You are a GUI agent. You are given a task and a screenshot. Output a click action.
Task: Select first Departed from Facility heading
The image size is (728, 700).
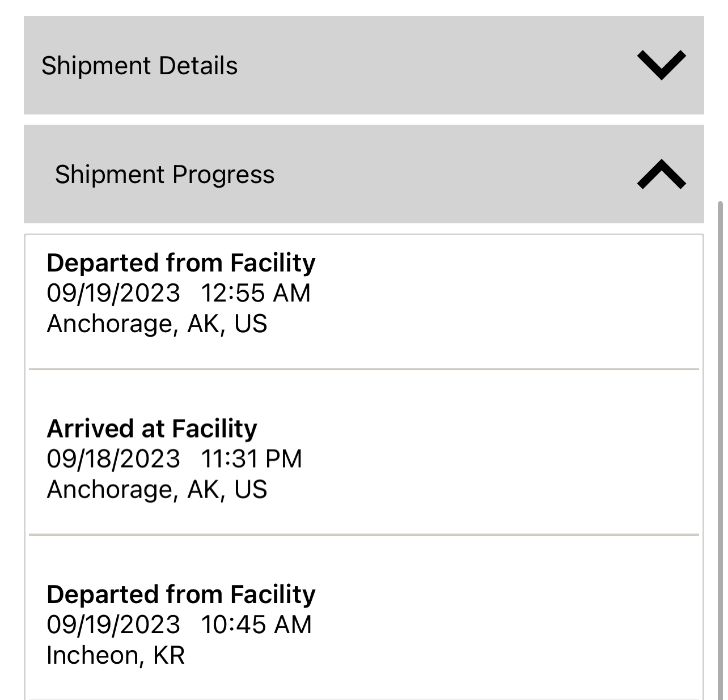pos(181,263)
